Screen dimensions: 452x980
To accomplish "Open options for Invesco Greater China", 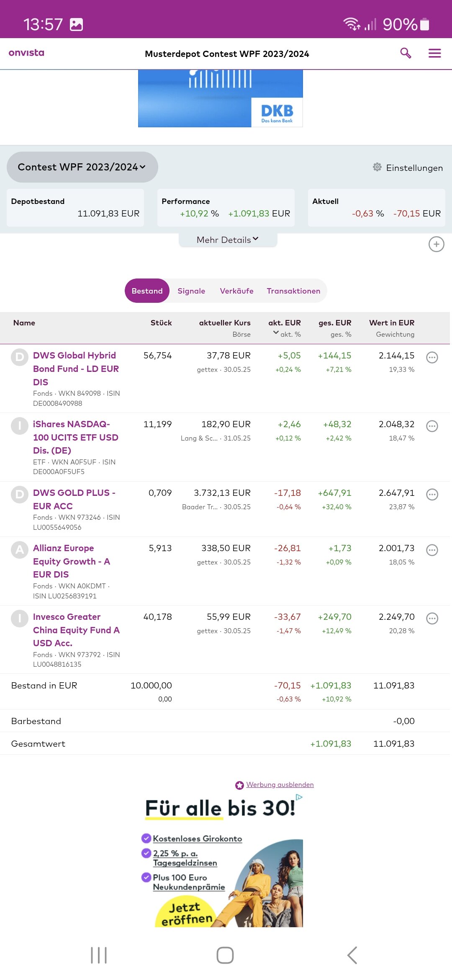I will [x=432, y=619].
